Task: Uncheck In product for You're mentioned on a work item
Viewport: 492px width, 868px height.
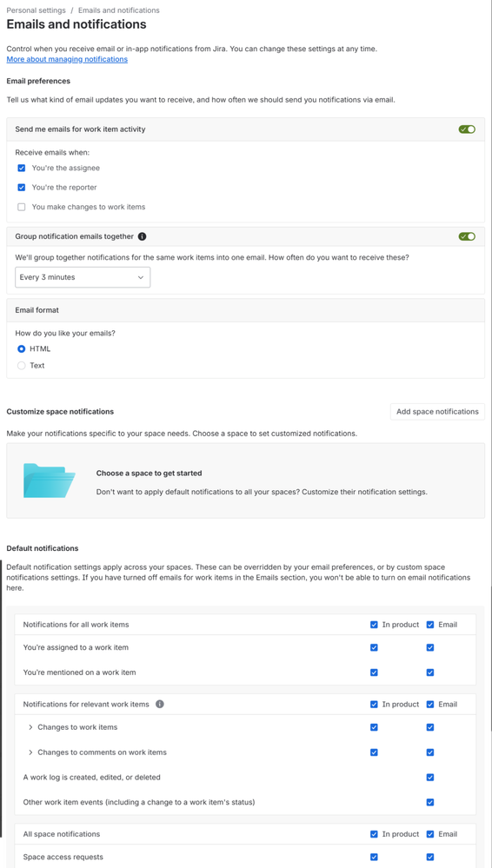Action: (374, 673)
